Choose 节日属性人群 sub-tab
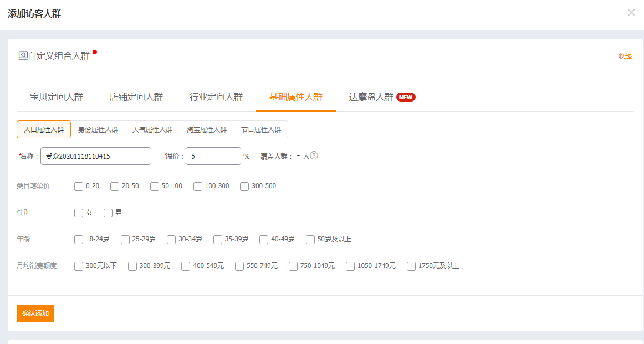Viewport: 644px width, 344px height. point(260,130)
